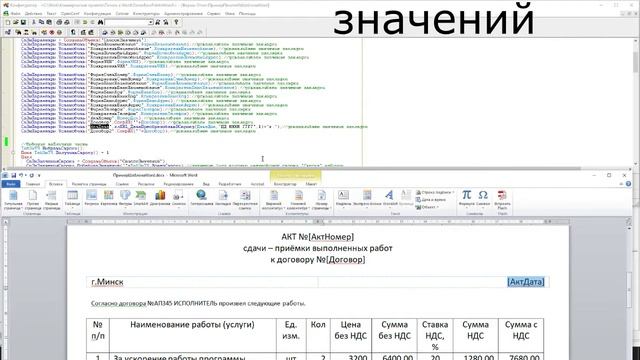Switch to the Вид ribbon tab
Image resolution: width=640 pixels, height=360 pixels.
[x=206, y=184]
